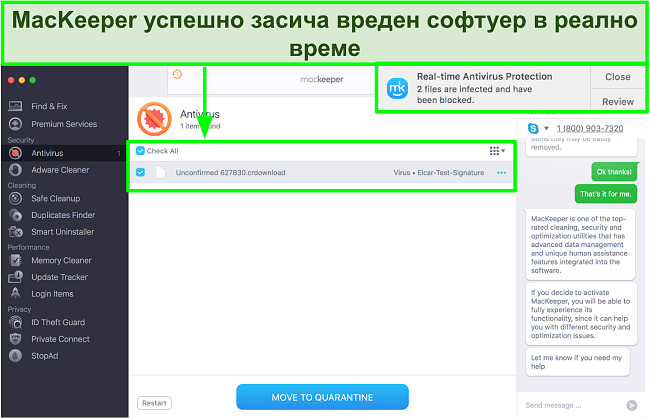The image size is (650, 418).
Task: Review blocked infected files
Action: pos(618,102)
